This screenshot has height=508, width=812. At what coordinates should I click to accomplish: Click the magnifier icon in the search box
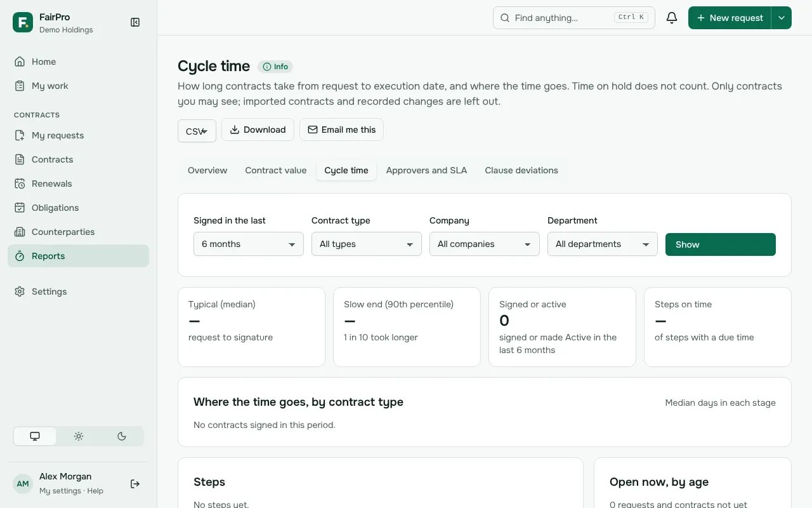pyautogui.click(x=505, y=18)
